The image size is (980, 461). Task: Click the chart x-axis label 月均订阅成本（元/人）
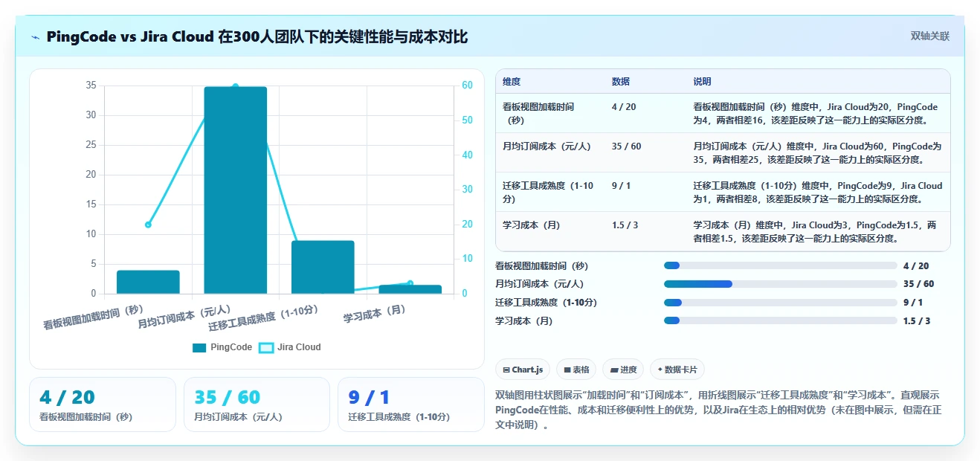point(185,317)
